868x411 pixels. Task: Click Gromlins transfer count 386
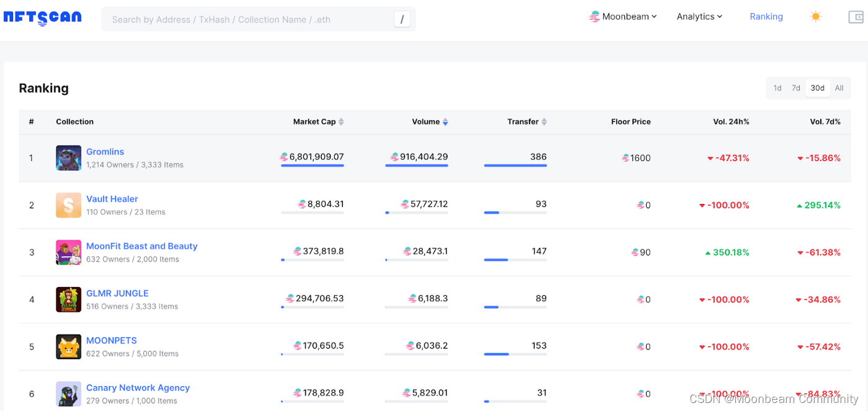(x=538, y=157)
